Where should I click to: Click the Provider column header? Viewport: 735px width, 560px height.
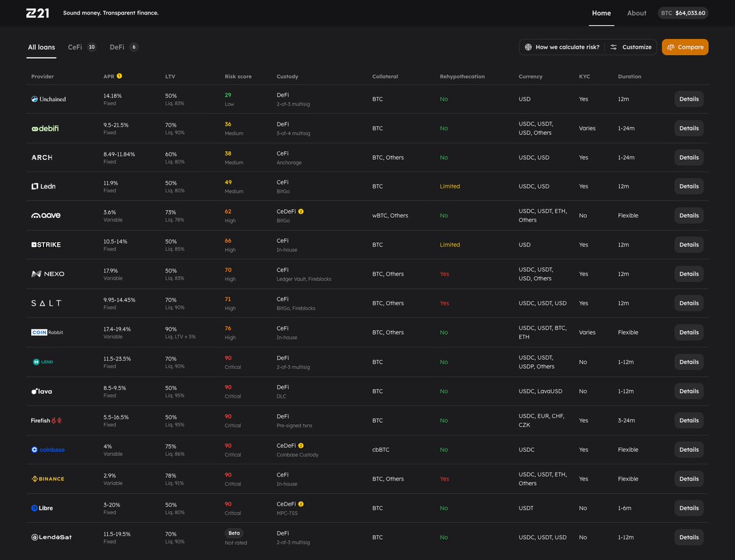[x=43, y=77]
